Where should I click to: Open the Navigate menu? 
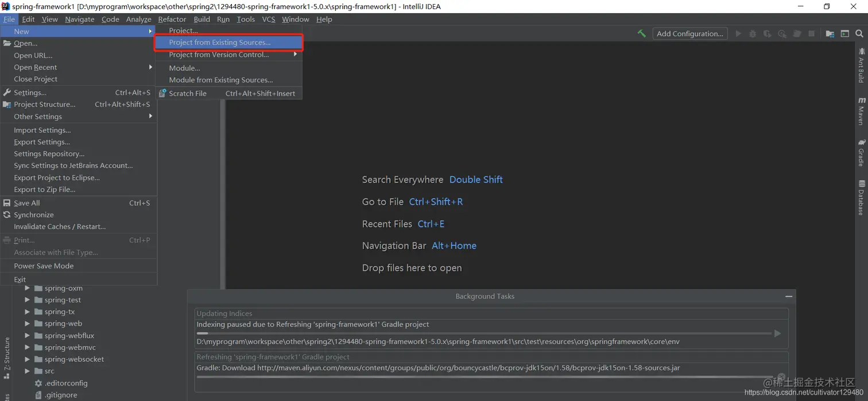(80, 19)
